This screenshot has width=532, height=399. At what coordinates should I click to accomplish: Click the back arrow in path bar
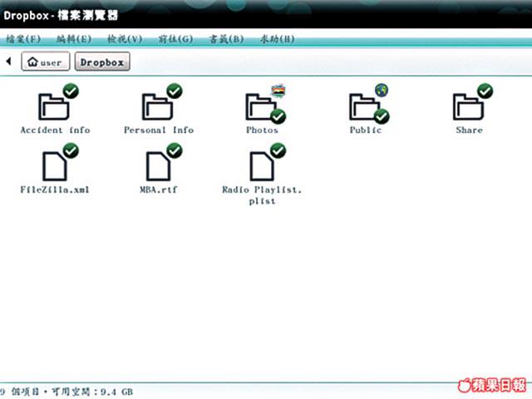pyautogui.click(x=9, y=62)
